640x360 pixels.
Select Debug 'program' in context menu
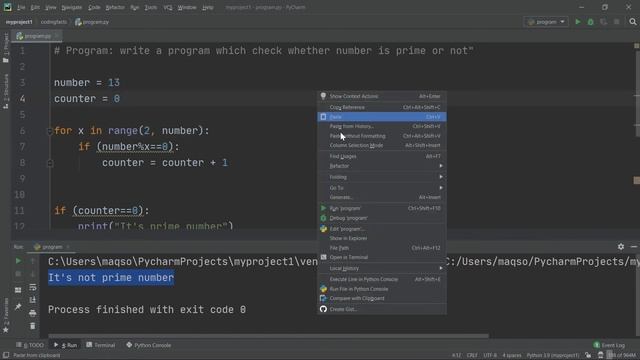tap(382, 218)
